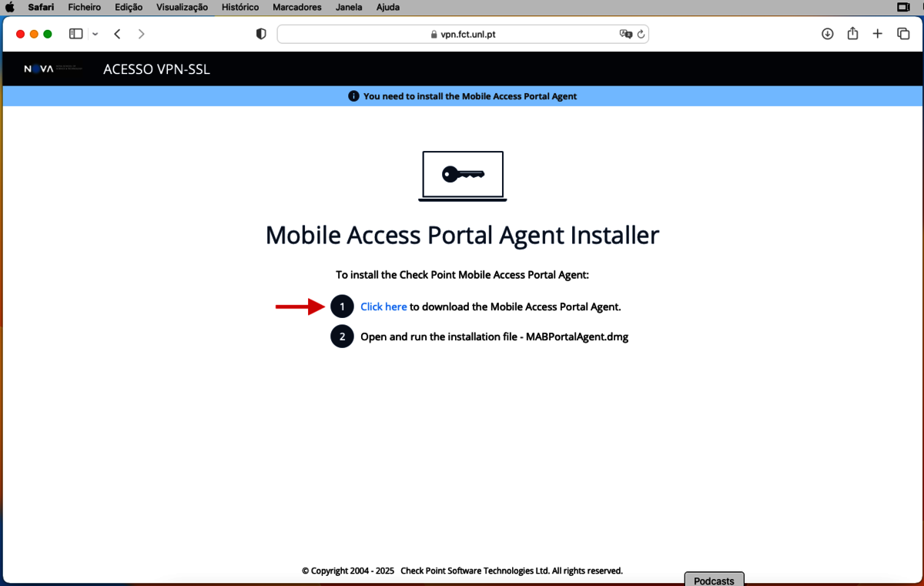Click the NOVA logo in header

tap(52, 69)
